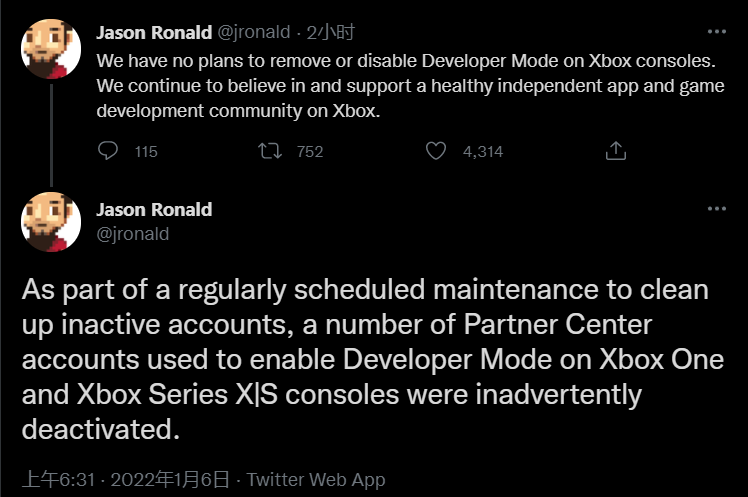Image resolution: width=748 pixels, height=497 pixels.
Task: Click the 4,314 likes count
Action: tap(483, 152)
